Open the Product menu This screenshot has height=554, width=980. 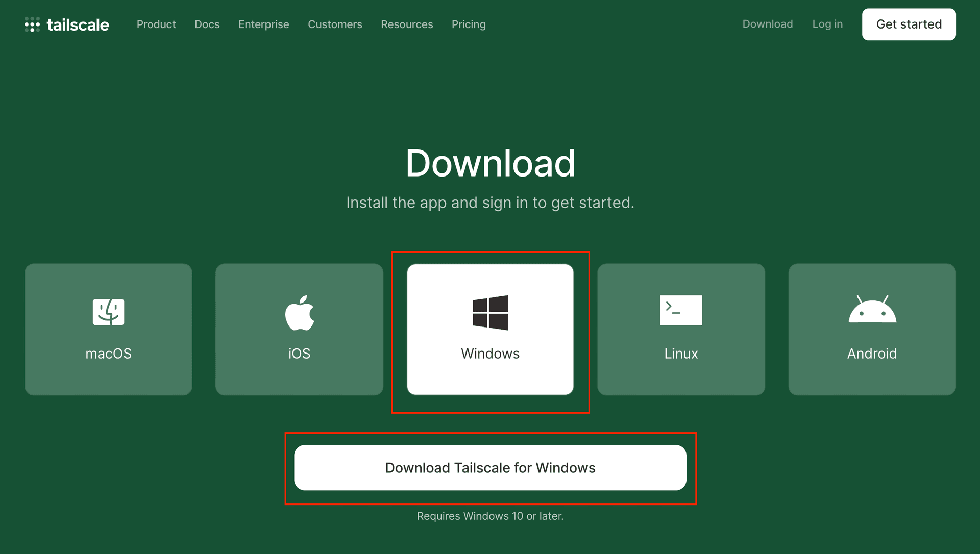[156, 24]
